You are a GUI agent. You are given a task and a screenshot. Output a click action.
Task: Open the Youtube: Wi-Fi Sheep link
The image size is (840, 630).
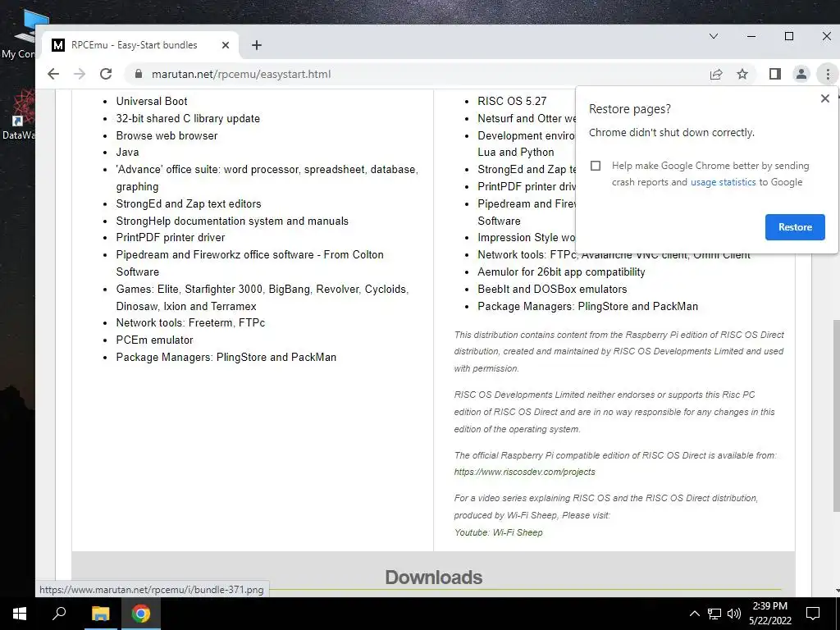coord(498,532)
